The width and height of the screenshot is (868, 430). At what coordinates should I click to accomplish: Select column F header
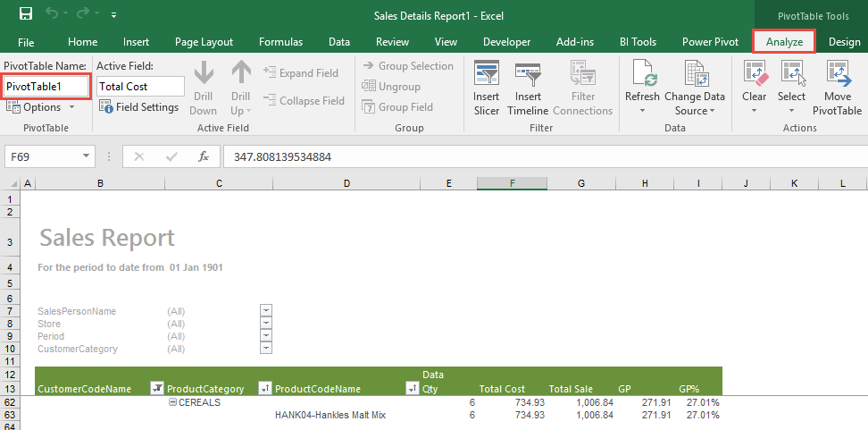tap(512, 183)
